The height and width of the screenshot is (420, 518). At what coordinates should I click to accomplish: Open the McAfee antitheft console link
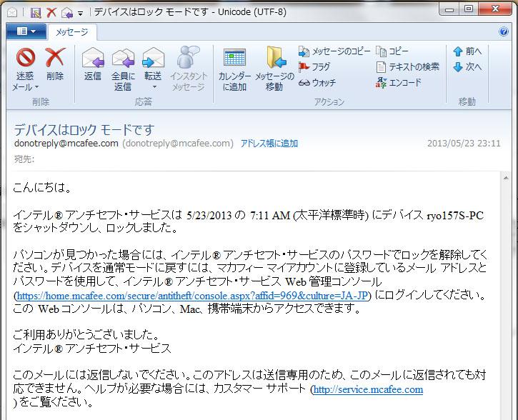192,296
